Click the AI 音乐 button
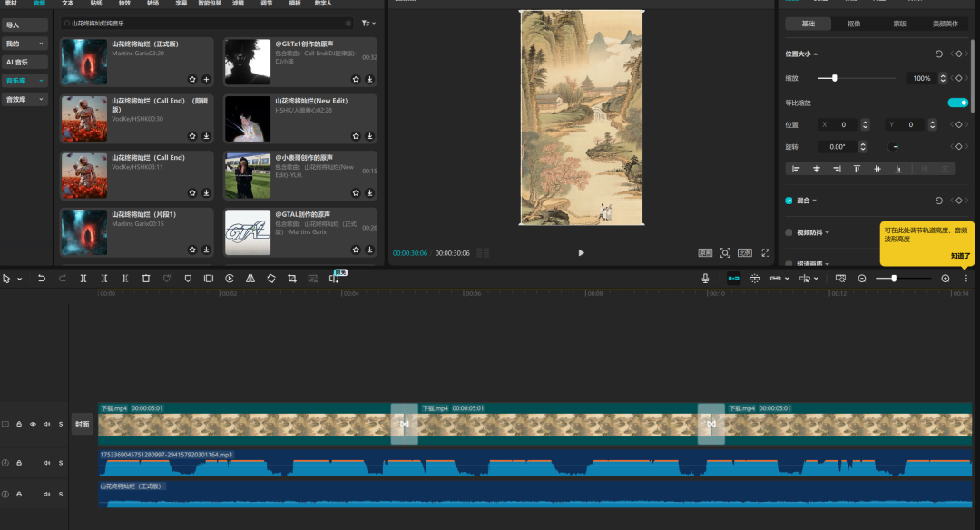This screenshot has height=530, width=980. point(24,62)
